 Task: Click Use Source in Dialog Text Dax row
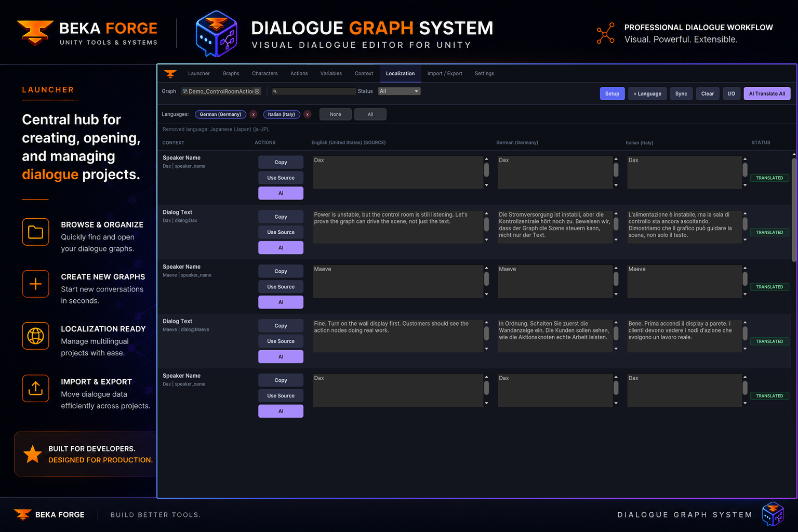281,232
